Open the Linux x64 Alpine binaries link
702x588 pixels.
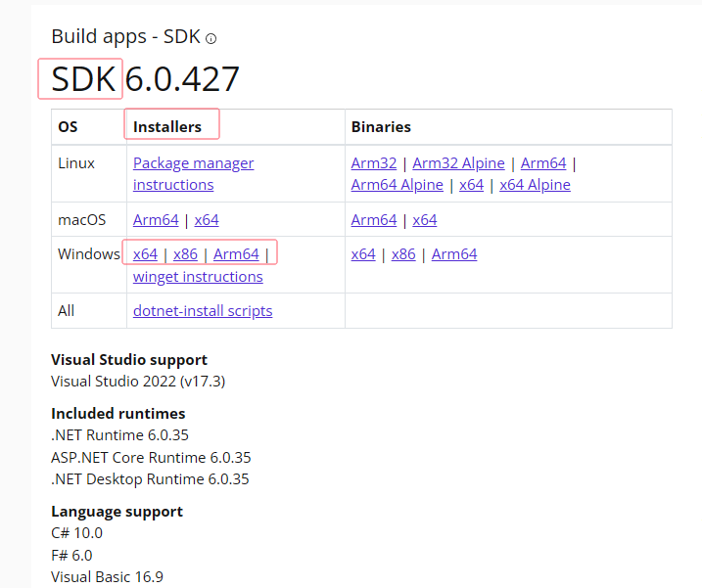tap(535, 185)
